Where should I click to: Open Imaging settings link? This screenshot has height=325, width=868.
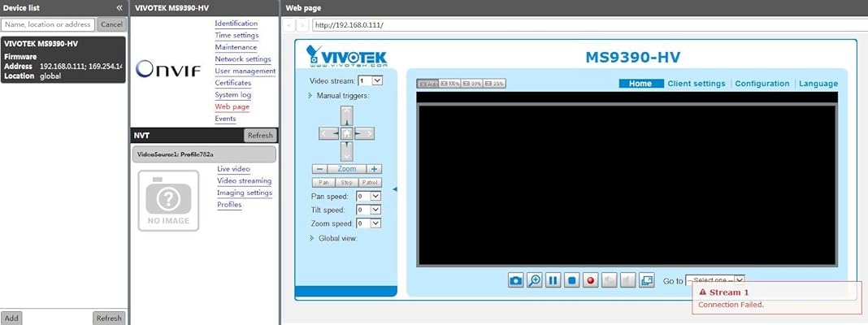click(245, 193)
